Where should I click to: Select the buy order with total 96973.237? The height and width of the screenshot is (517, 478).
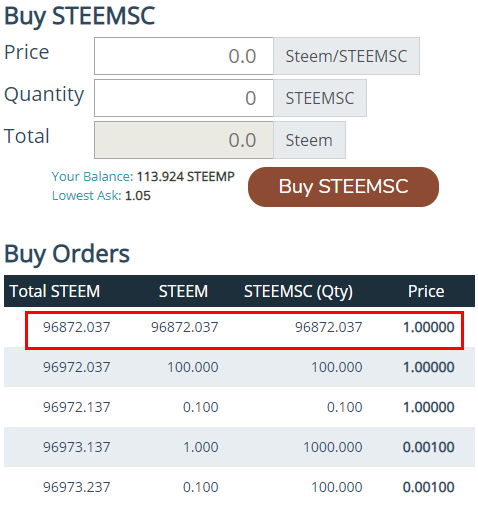[239, 487]
